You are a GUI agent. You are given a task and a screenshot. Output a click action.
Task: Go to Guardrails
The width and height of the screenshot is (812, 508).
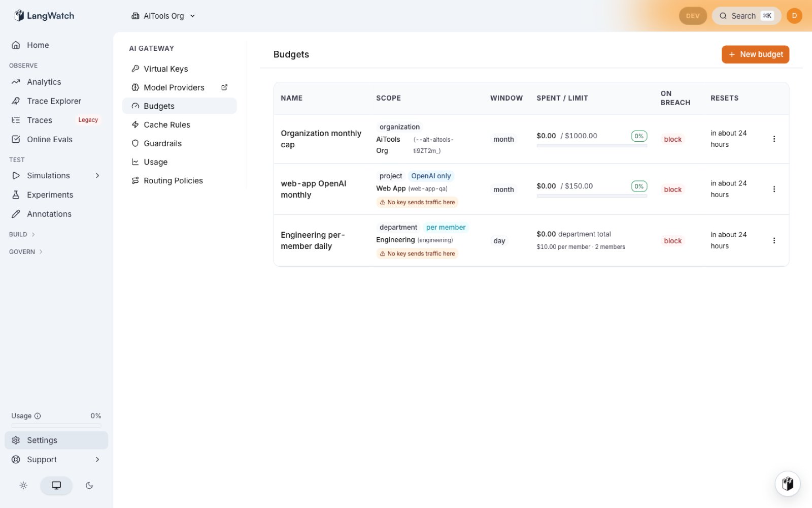click(x=180, y=143)
